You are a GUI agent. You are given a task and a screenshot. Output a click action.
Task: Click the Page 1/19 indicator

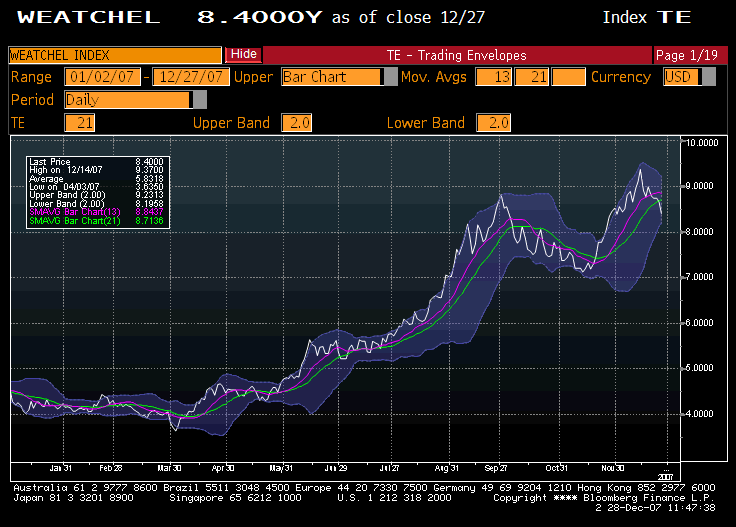tap(685, 55)
